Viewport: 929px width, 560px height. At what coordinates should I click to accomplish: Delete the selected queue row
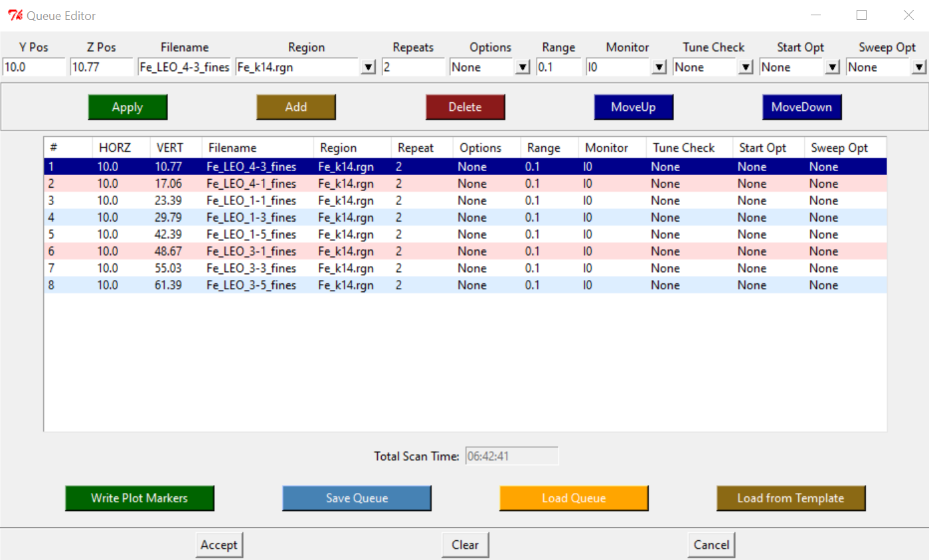click(x=465, y=107)
